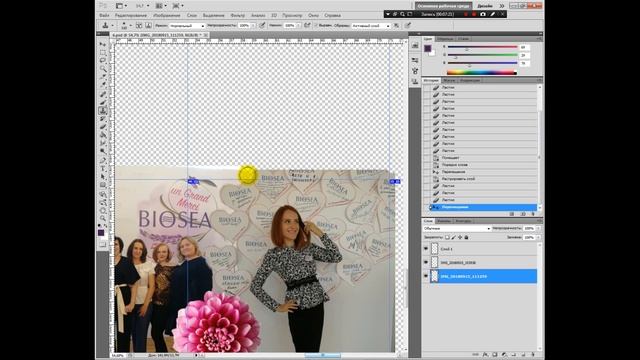Viewport: 640px width, 360px height.
Task: Open layer fill slider arrow
Action: pos(539,237)
